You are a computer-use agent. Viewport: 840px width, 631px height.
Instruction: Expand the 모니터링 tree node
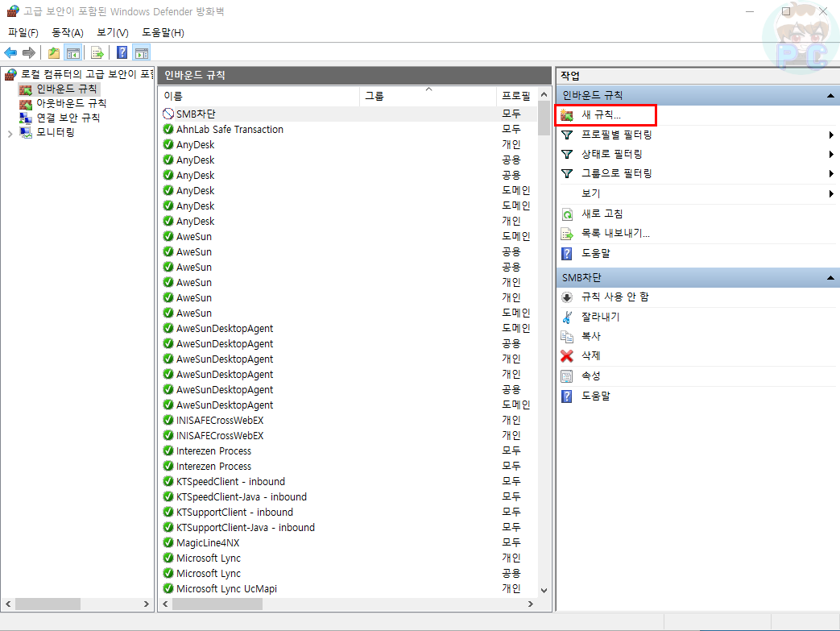(x=10, y=134)
